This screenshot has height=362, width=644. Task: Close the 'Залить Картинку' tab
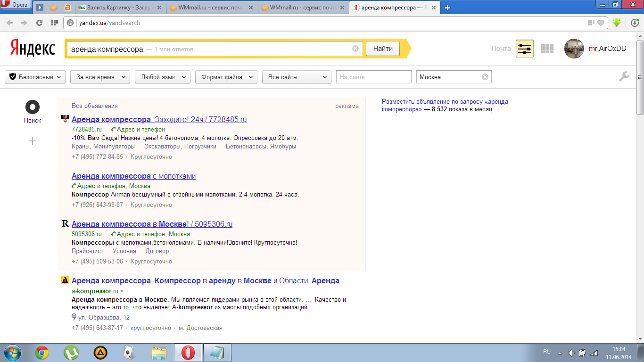(x=159, y=8)
